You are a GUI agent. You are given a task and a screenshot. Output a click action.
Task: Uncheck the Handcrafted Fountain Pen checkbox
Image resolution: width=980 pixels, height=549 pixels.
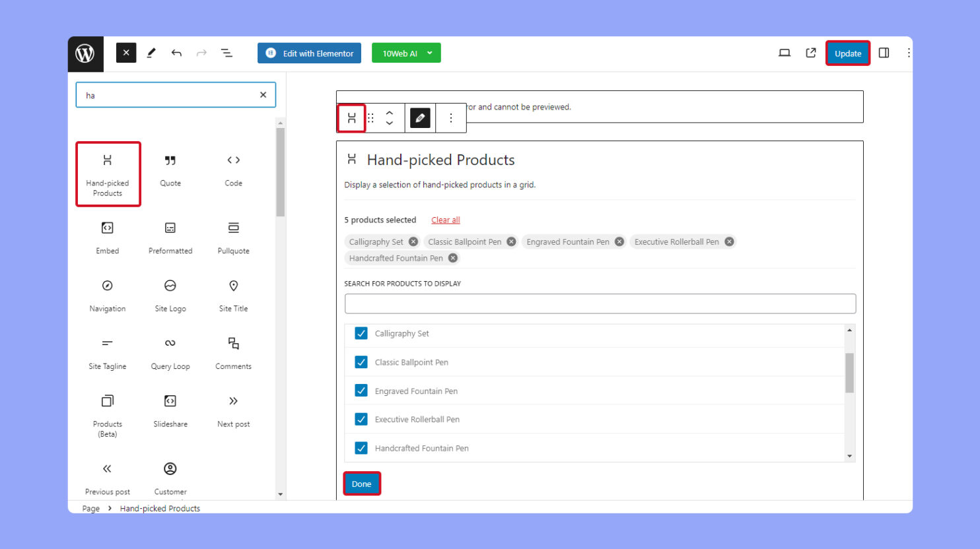361,447
